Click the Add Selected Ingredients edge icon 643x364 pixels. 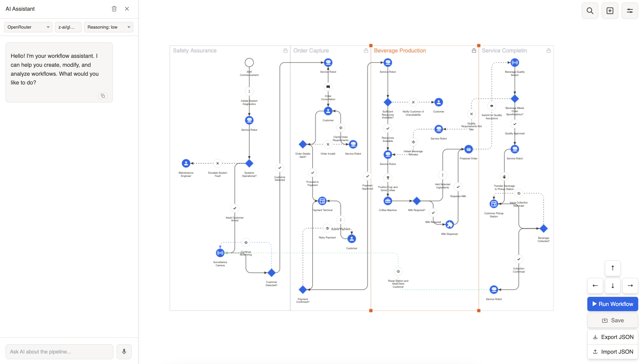(x=442, y=175)
